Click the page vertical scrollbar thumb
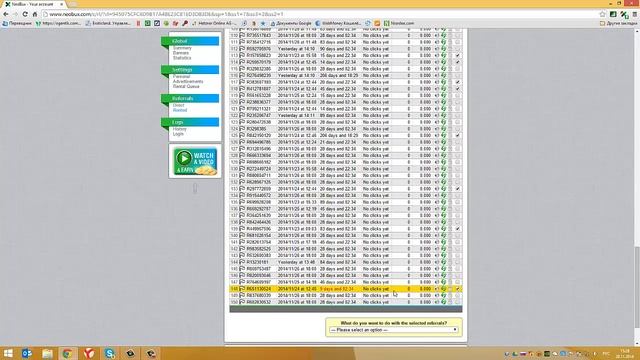Image resolution: width=640 pixels, height=360 pixels. 637,288
